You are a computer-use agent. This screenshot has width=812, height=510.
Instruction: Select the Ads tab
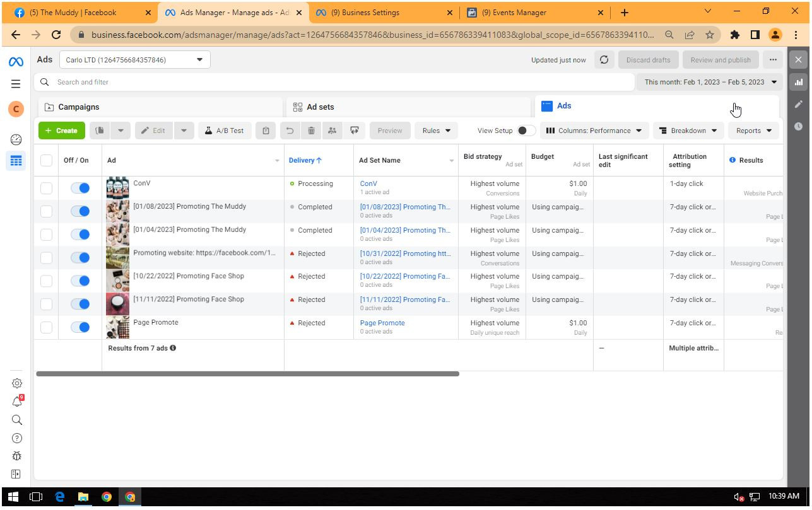(657, 107)
